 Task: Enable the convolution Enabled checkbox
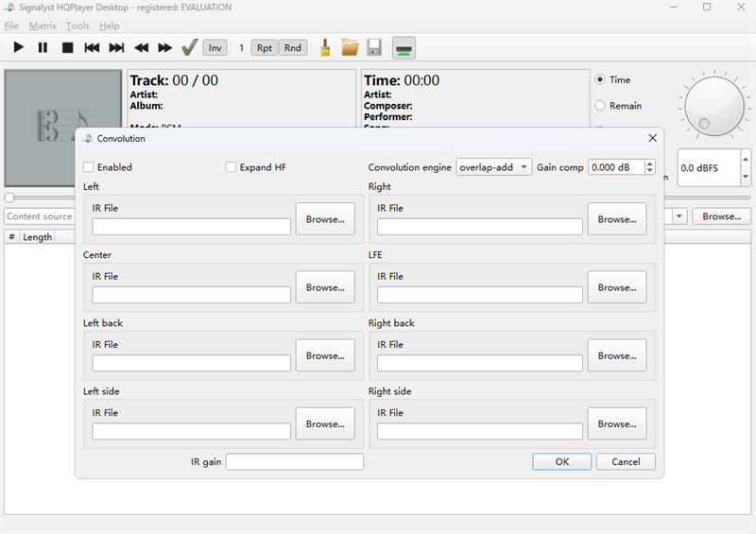90,167
